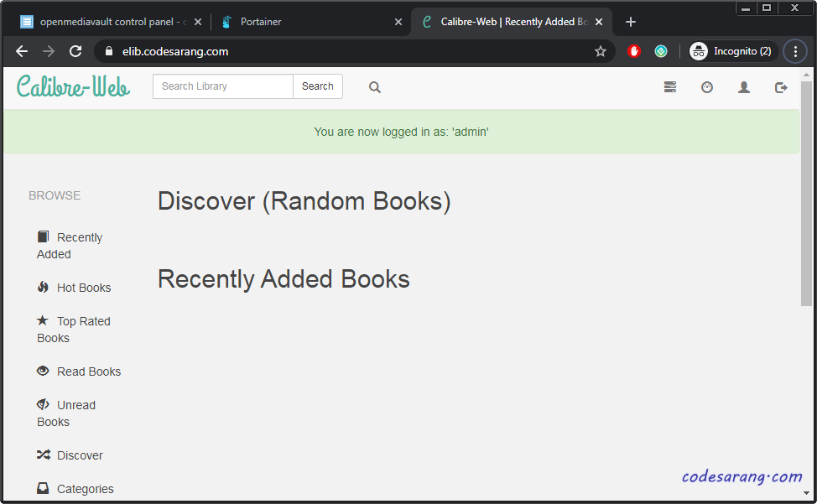
Task: Click the Unread Books crossed-eye icon
Action: click(x=43, y=404)
